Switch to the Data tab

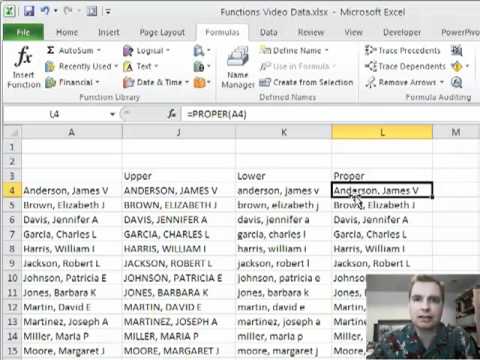[269, 32]
